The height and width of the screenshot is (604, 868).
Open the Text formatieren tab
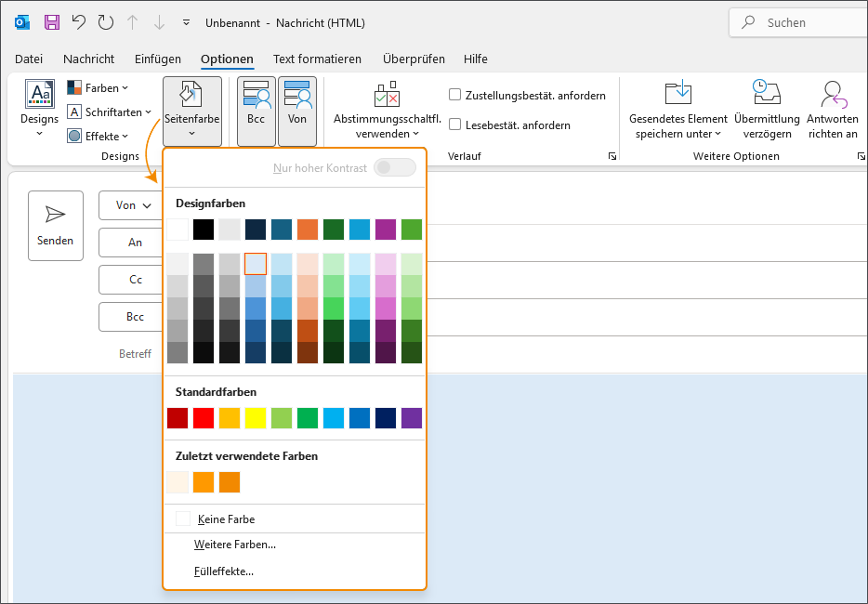317,59
